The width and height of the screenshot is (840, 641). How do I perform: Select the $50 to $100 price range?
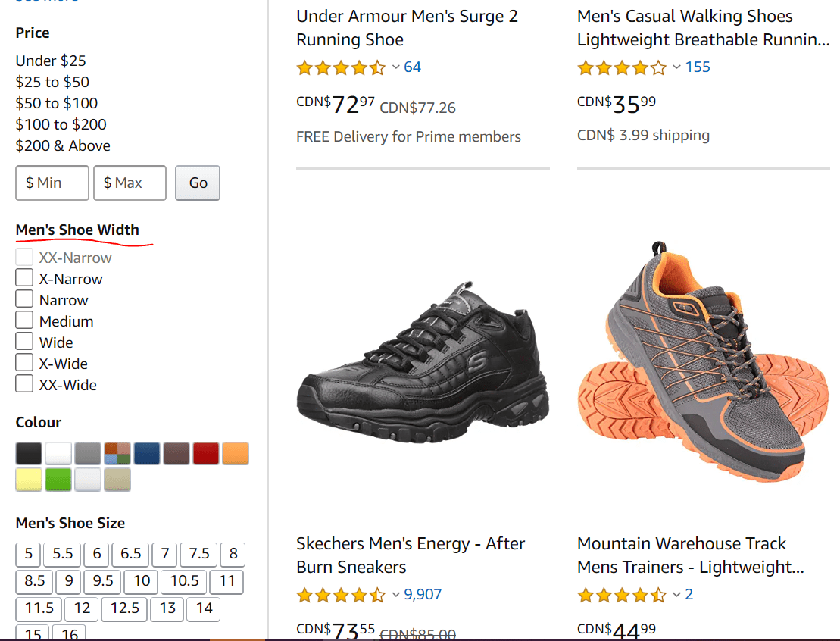click(57, 103)
